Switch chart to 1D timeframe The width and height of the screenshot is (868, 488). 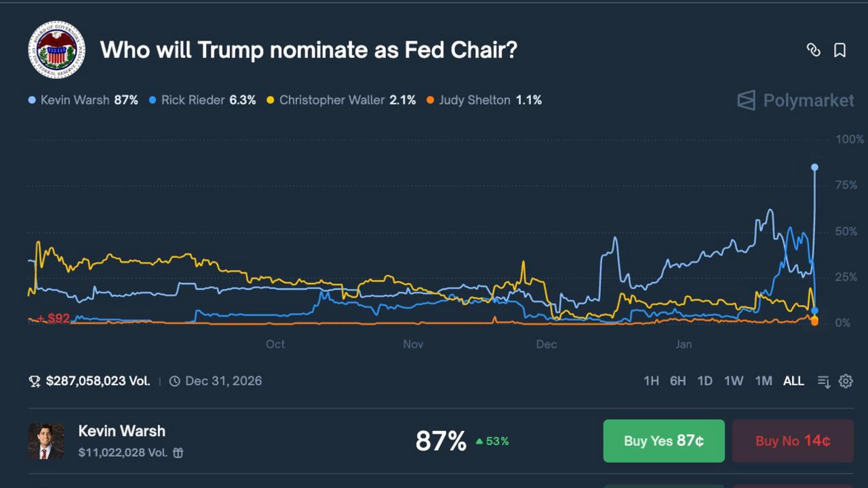point(705,381)
